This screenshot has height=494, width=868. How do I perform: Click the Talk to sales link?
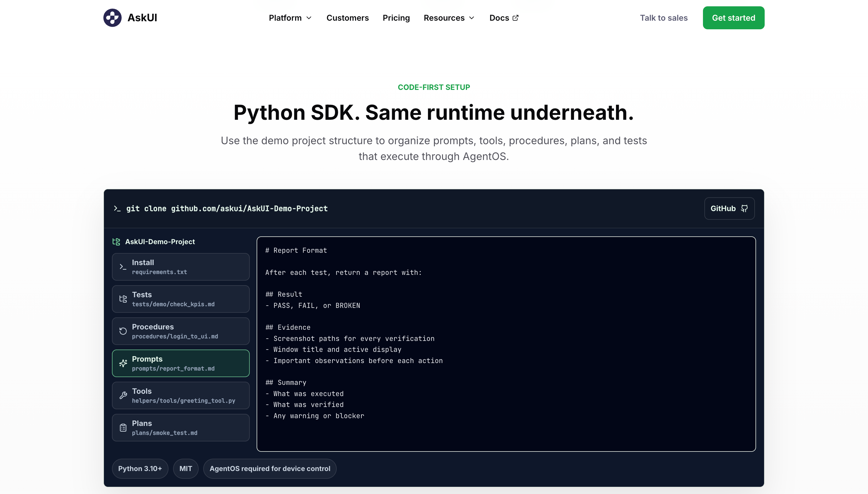click(664, 18)
